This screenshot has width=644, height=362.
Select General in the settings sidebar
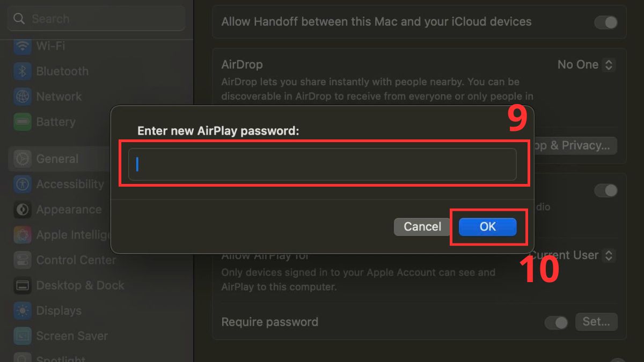(57, 159)
